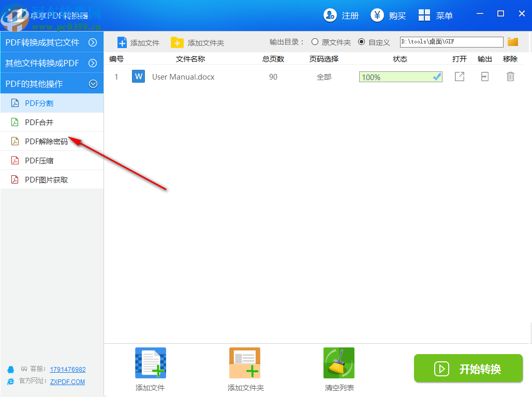
Task: Clear the list with the broom icon (清空列表)
Action: tap(339, 363)
